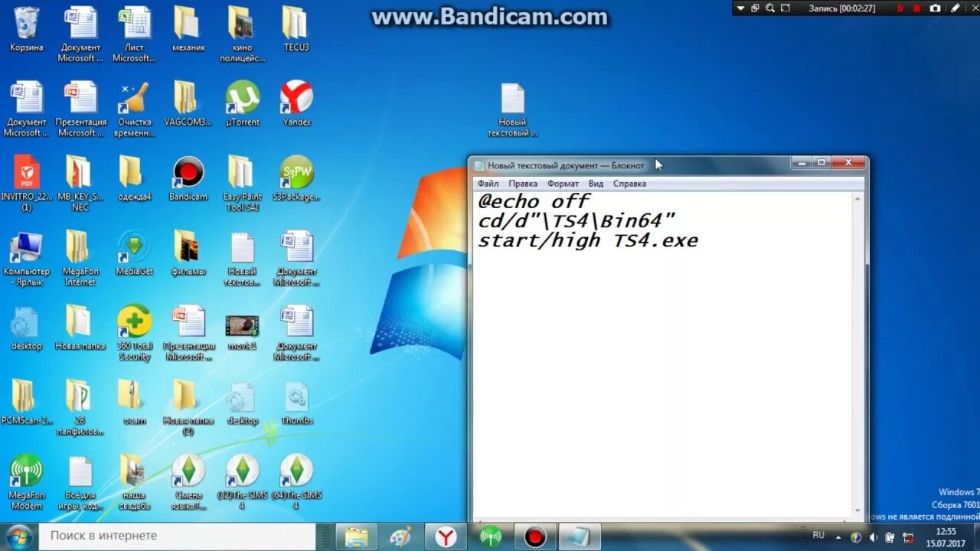This screenshot has width=980, height=551.
Task: Click the power battery tray icon
Action: [890, 537]
